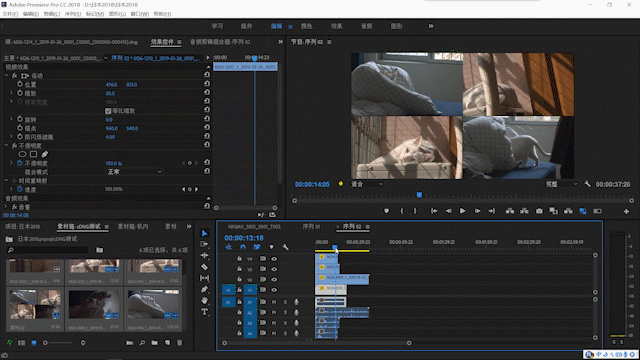This screenshot has width=640, height=360.
Task: Select the Razor tool
Action: 204,267
